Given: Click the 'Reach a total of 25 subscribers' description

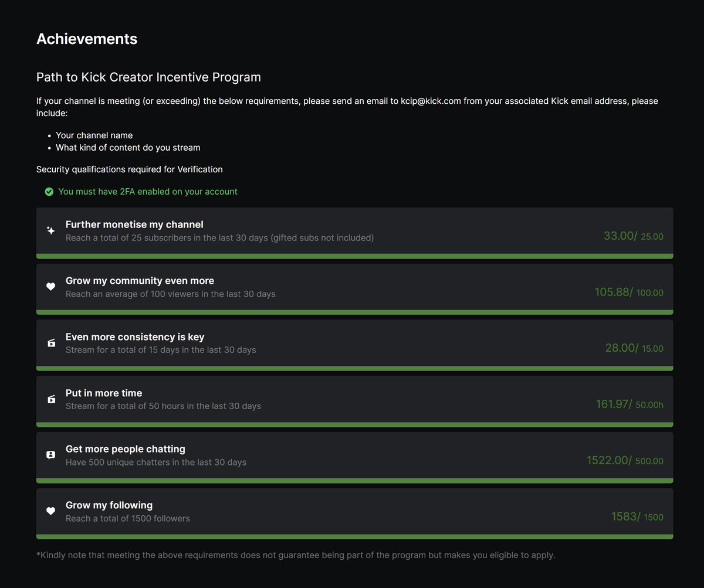Looking at the screenshot, I should (x=219, y=238).
